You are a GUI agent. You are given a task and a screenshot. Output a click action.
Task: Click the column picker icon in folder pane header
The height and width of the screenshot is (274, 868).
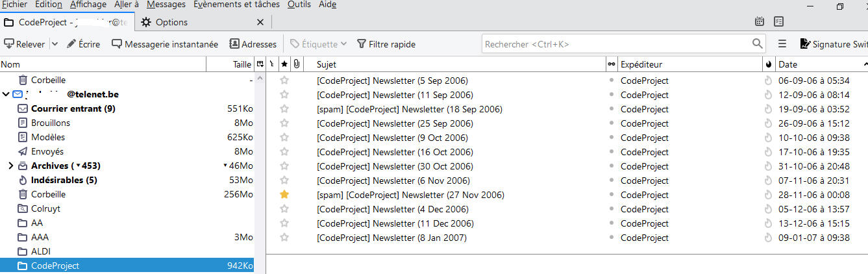pos(260,64)
